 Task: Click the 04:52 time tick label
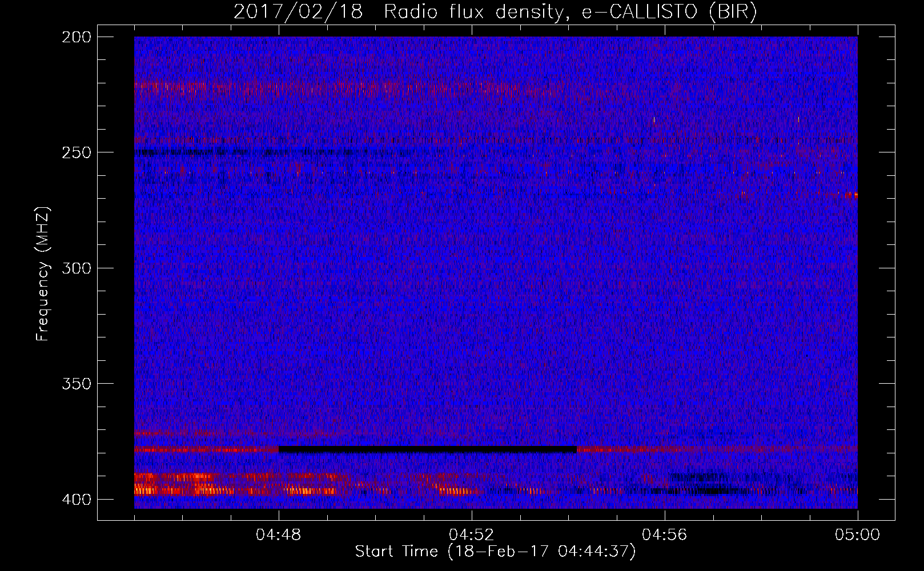[x=472, y=535]
